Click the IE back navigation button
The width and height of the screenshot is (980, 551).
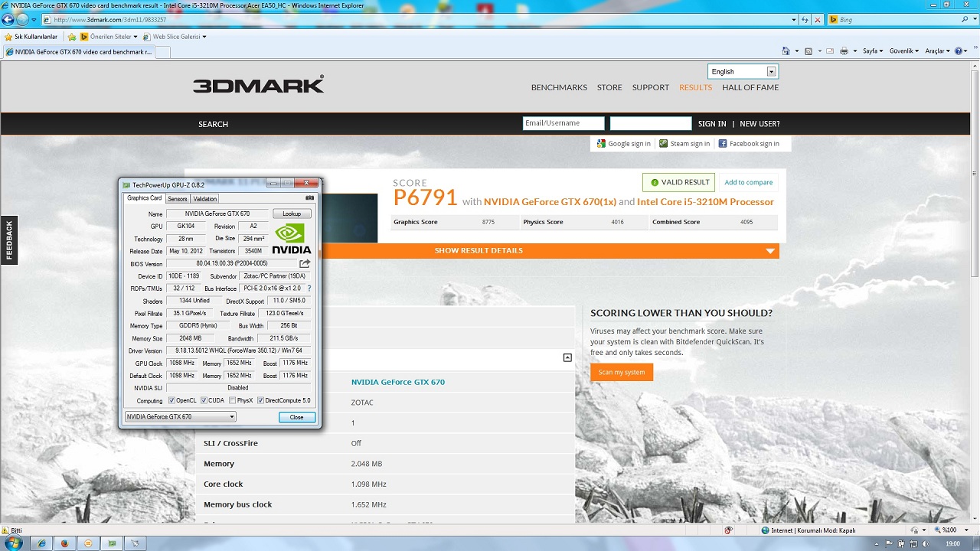pos(8,20)
